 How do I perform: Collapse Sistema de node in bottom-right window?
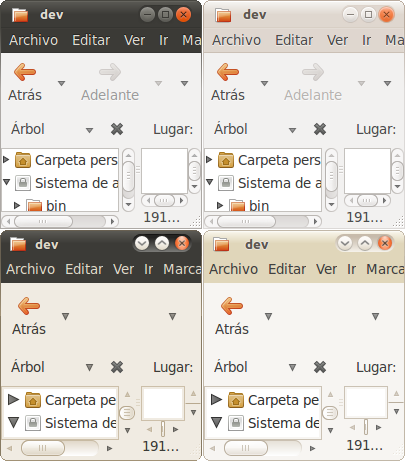click(x=216, y=423)
